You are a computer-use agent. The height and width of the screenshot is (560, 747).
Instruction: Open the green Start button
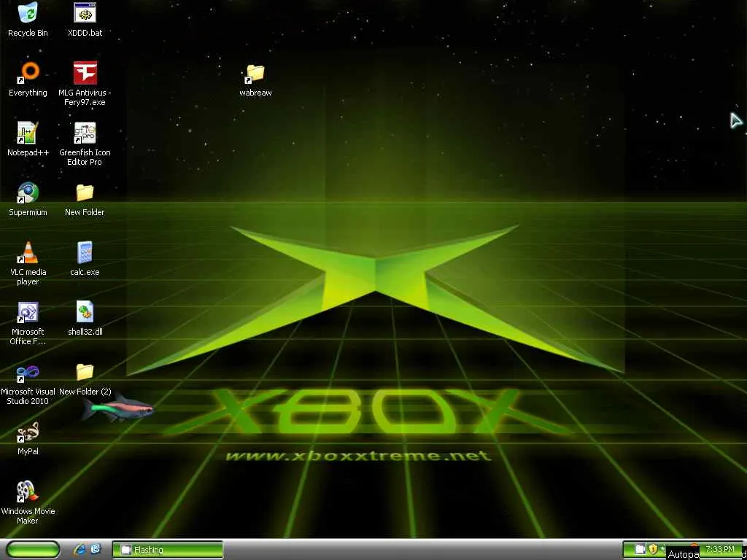34,550
